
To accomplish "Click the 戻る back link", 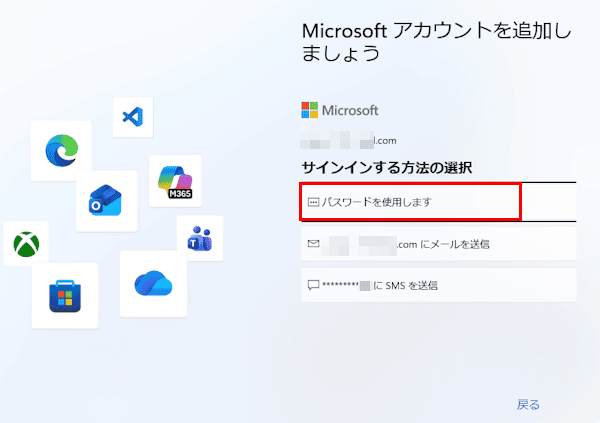I will [x=528, y=404].
